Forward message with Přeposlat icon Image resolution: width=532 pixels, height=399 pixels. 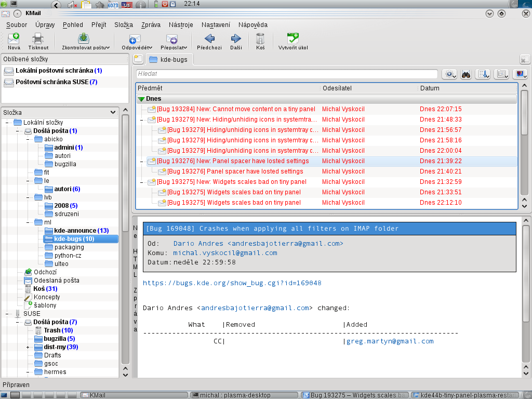(x=171, y=41)
